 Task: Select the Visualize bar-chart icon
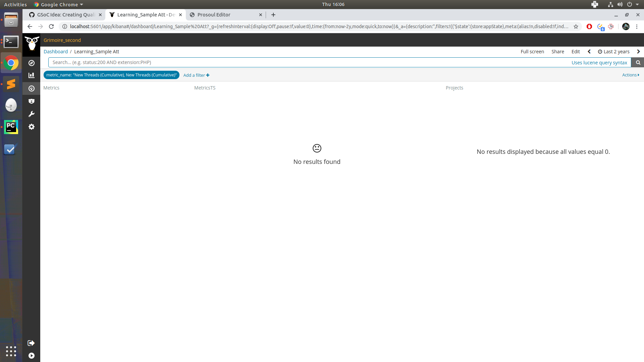click(31, 75)
